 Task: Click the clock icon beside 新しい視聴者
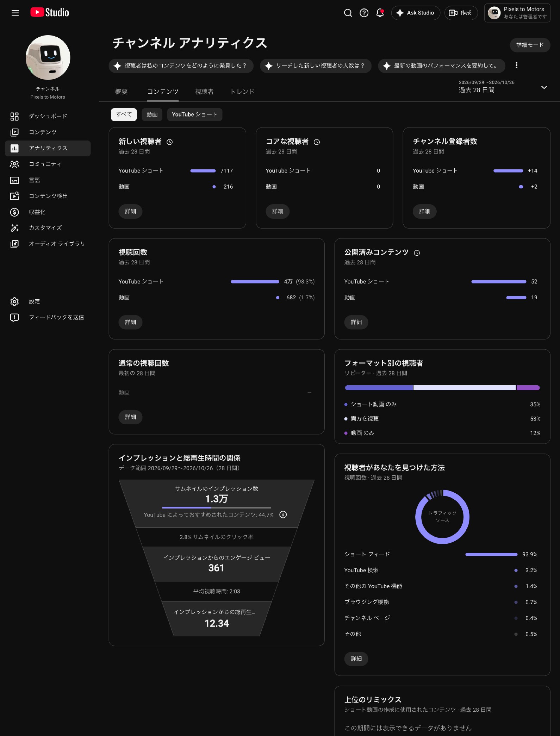170,142
